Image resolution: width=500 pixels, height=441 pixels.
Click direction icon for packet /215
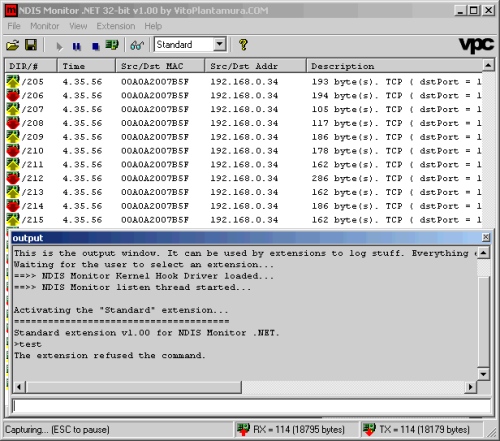pyautogui.click(x=13, y=219)
